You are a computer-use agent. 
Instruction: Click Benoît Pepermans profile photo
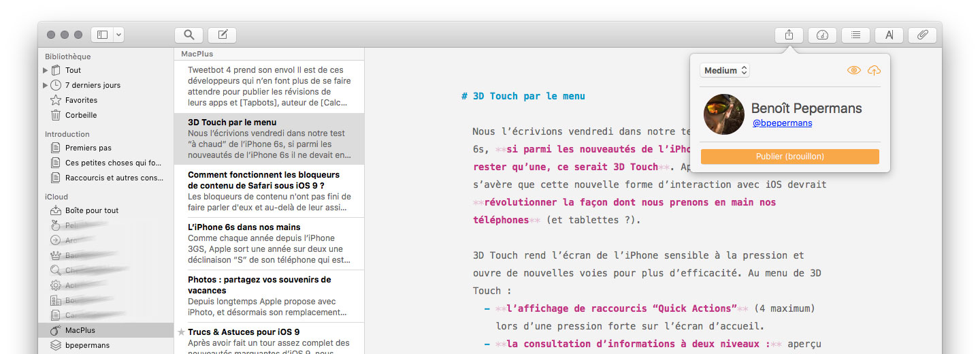(724, 114)
